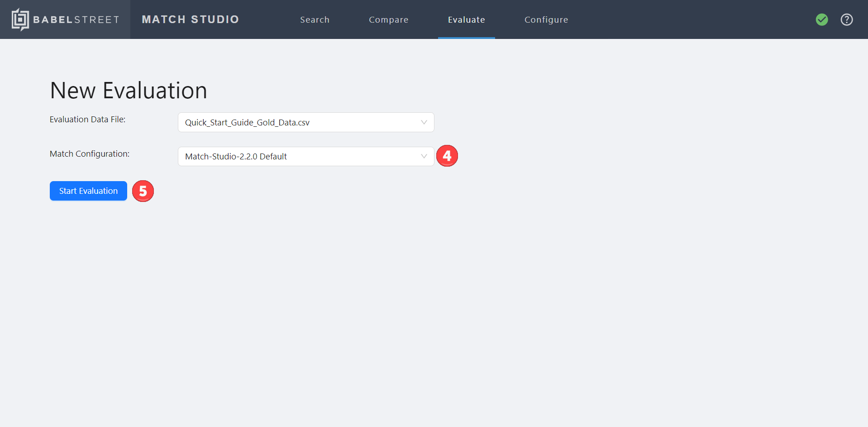The image size is (868, 427).
Task: Click the MATCH STUDIO title
Action: (191, 19)
